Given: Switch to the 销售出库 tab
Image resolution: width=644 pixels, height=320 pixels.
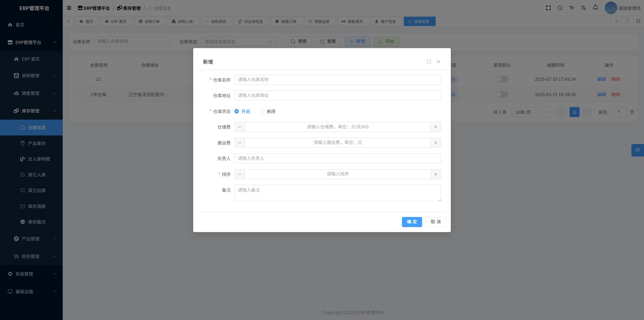Looking at the screenshot, I should [320, 21].
